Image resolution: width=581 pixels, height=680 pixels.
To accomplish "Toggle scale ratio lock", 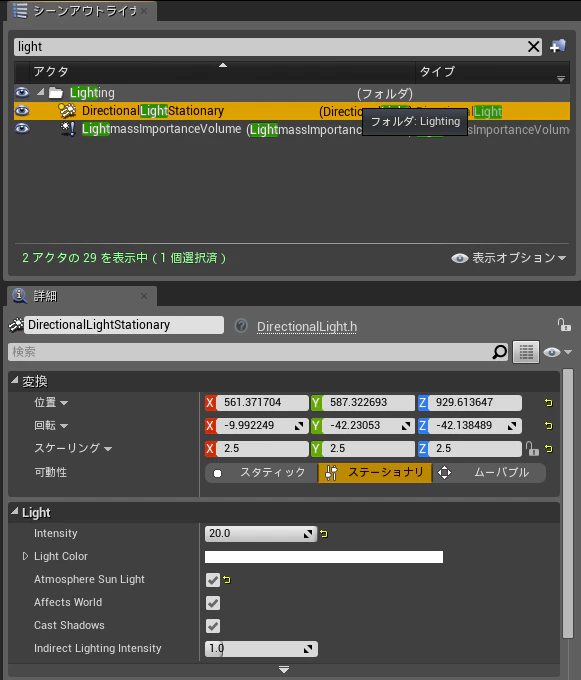I will click(x=532, y=449).
